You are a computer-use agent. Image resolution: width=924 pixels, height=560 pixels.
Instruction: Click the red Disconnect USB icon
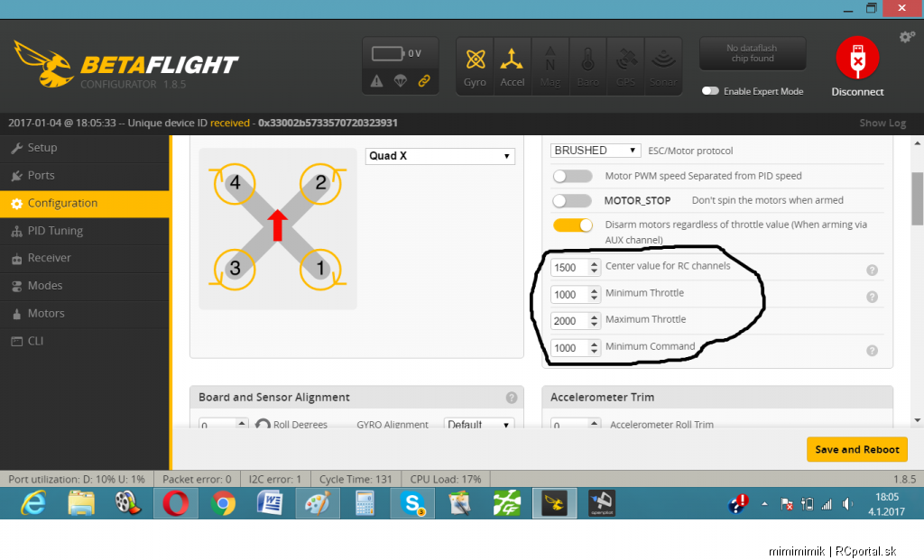[x=857, y=58]
